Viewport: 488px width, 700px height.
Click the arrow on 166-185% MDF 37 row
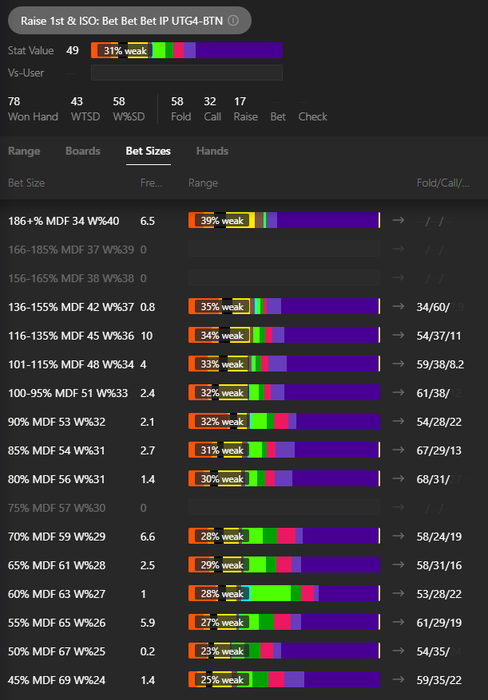coord(398,249)
